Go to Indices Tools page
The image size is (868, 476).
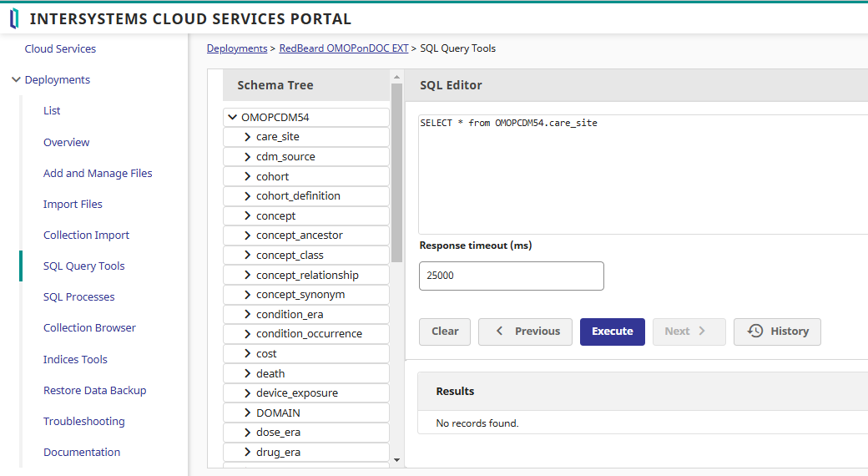pyautogui.click(x=75, y=360)
